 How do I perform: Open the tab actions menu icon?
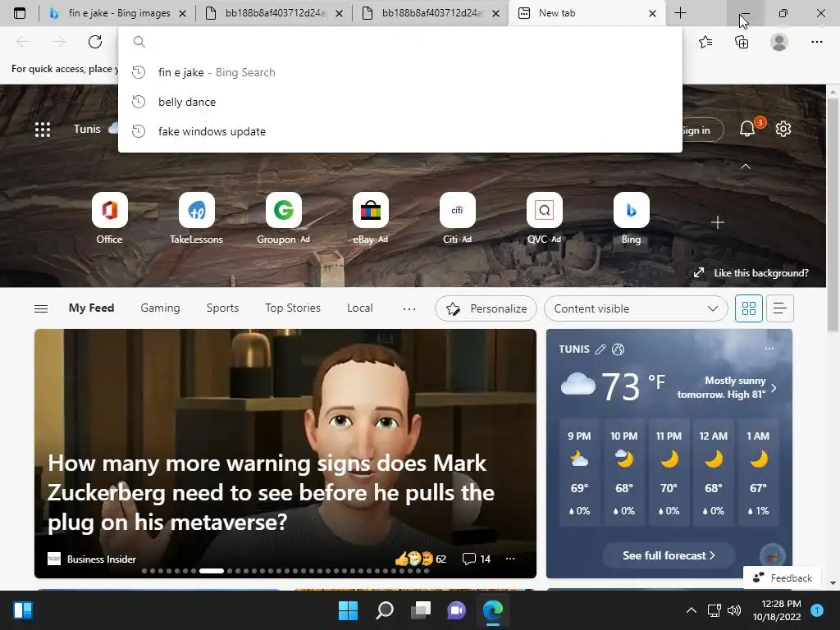(20, 13)
